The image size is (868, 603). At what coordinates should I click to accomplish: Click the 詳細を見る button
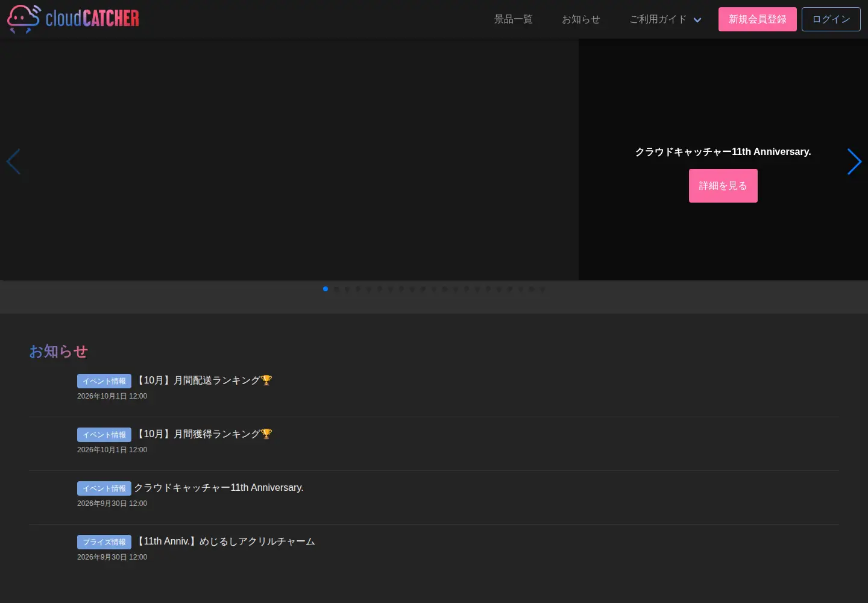pyautogui.click(x=723, y=186)
